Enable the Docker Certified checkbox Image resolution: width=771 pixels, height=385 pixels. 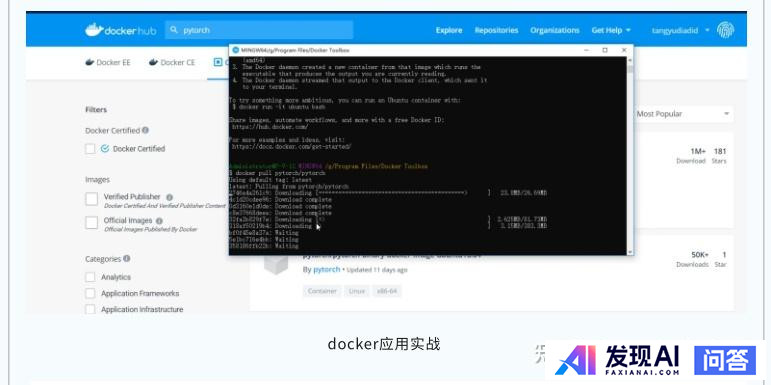point(90,148)
